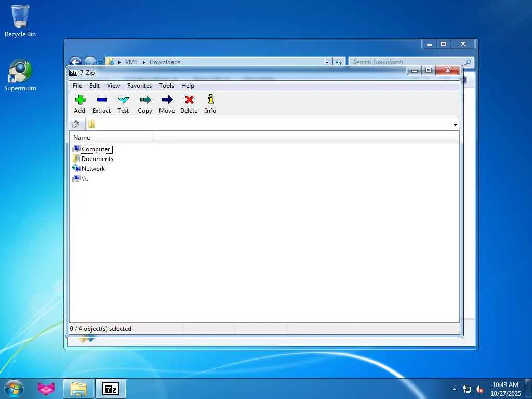Open the Explorer address bar history dropdown
Image resolution: width=532 pixels, height=399 pixels.
click(x=327, y=62)
